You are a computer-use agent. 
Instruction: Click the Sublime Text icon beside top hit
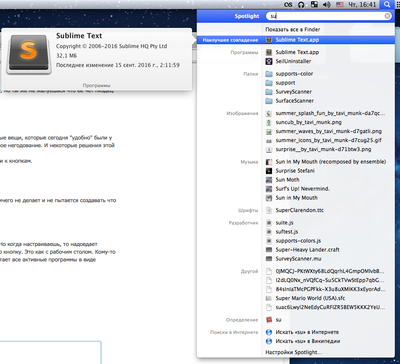click(x=269, y=40)
